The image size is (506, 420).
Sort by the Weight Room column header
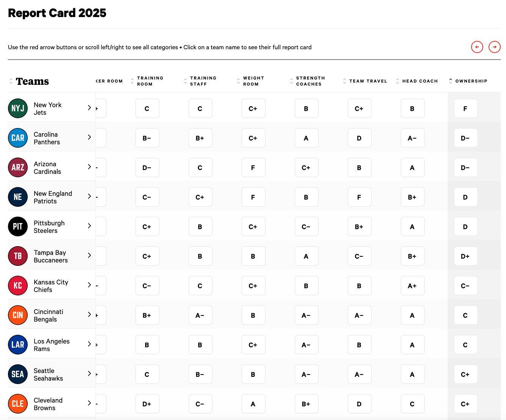point(253,81)
